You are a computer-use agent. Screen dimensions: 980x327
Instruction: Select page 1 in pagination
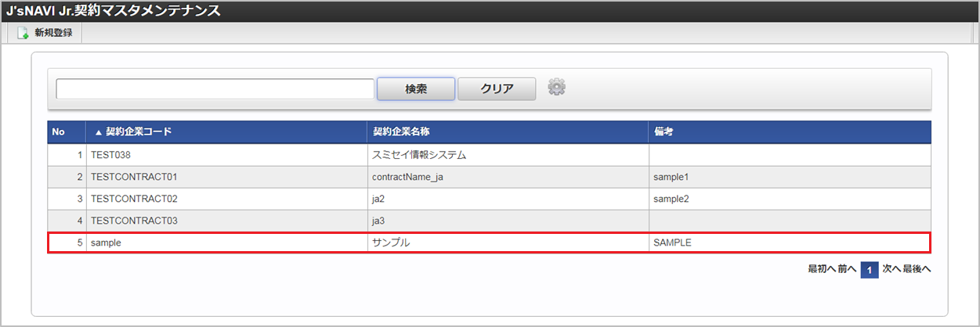coord(869,270)
